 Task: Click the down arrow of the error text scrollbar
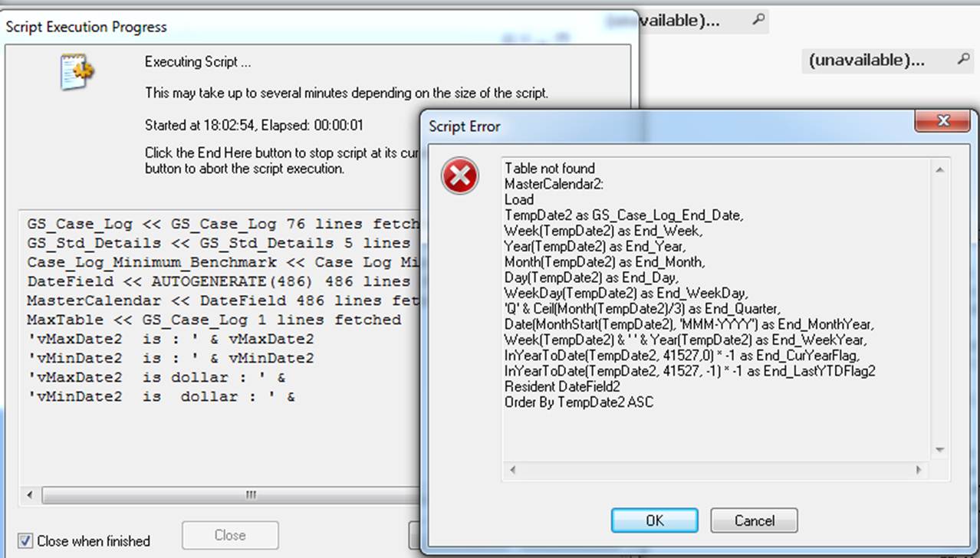[x=940, y=451]
